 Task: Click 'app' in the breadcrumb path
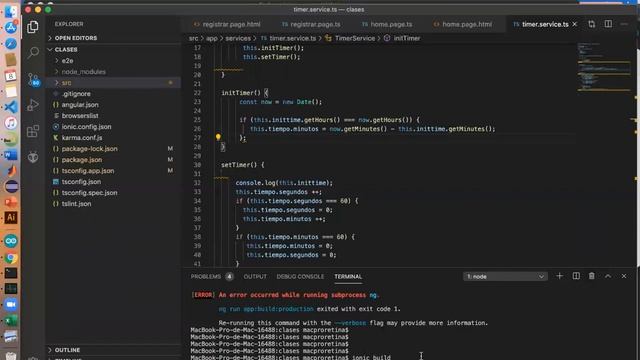[211, 38]
